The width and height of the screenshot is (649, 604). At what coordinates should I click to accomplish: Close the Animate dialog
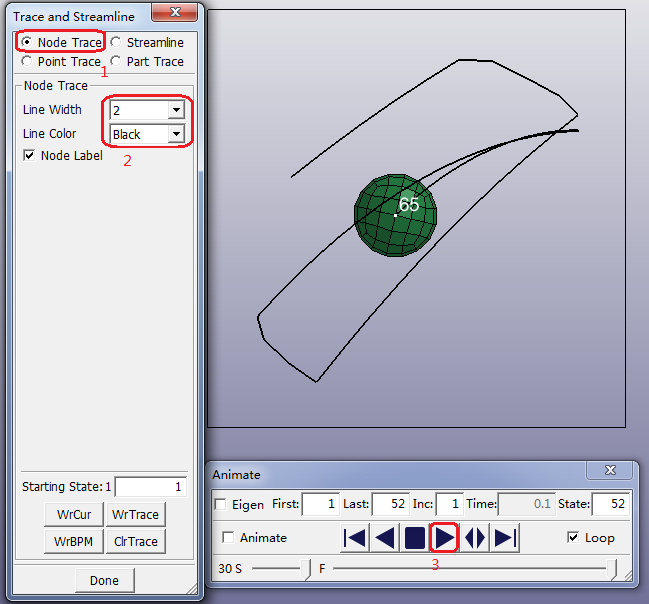611,470
